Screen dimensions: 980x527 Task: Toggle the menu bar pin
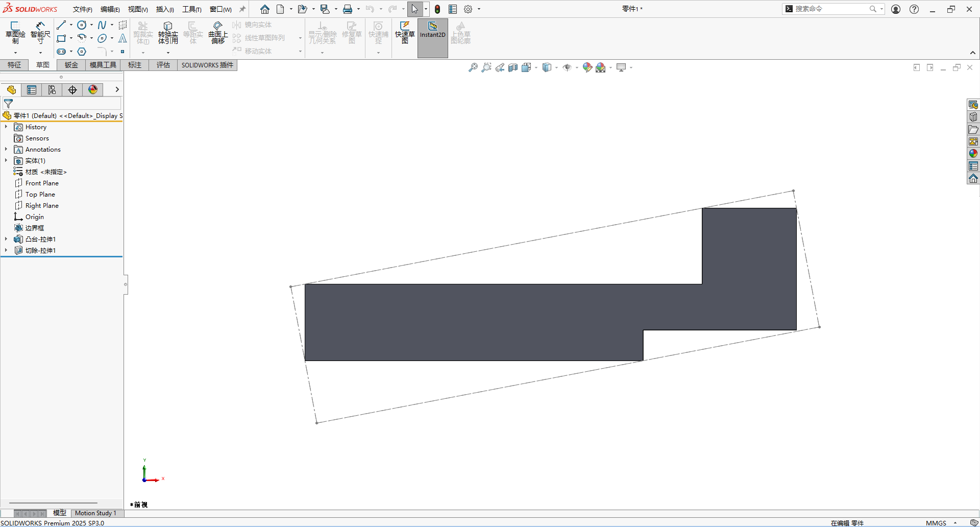coord(242,9)
